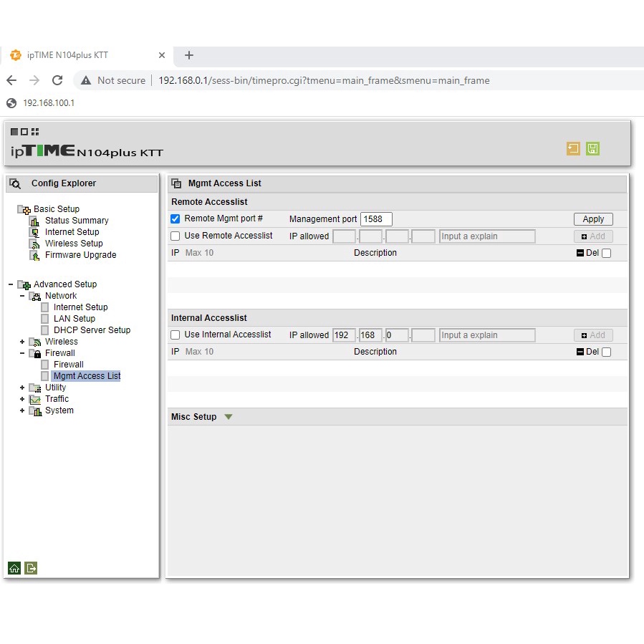
Task: Click the green save icon in header
Action: (x=592, y=148)
